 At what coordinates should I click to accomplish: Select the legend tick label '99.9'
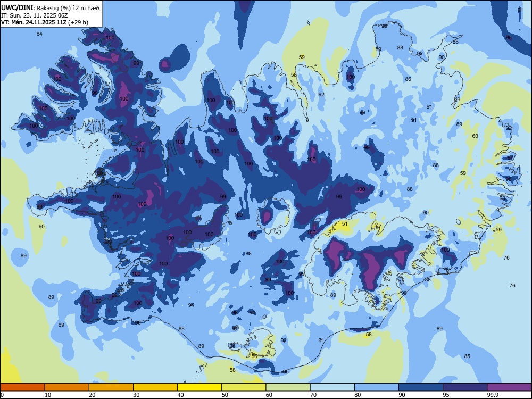click(493, 395)
